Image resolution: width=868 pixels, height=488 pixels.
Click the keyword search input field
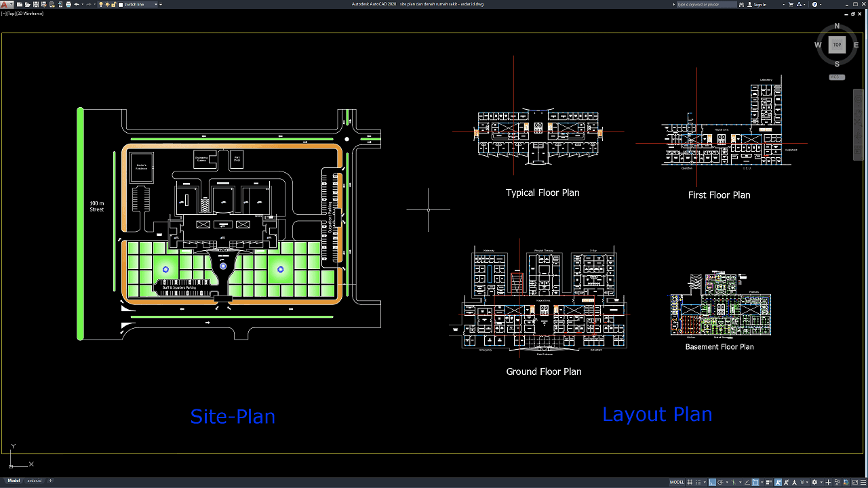pos(707,4)
